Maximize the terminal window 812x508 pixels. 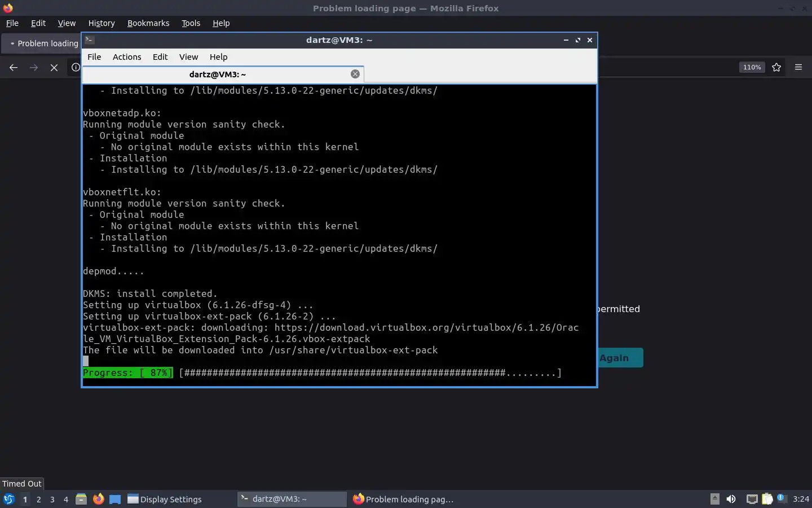click(578, 40)
